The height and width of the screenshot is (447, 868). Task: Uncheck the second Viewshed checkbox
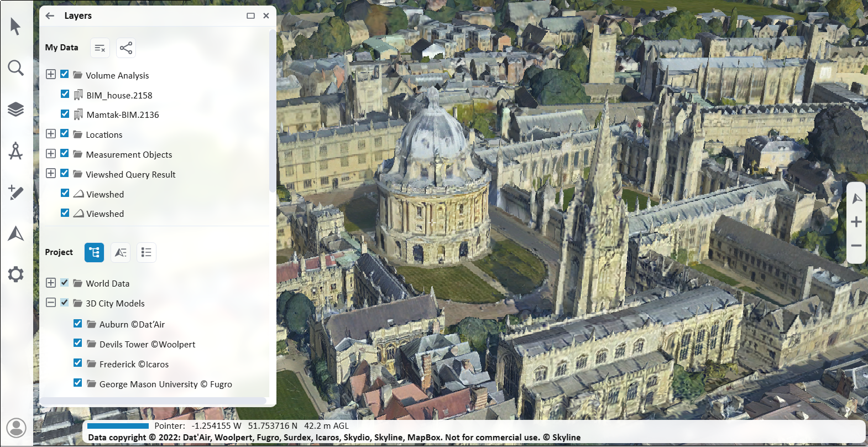(x=65, y=212)
